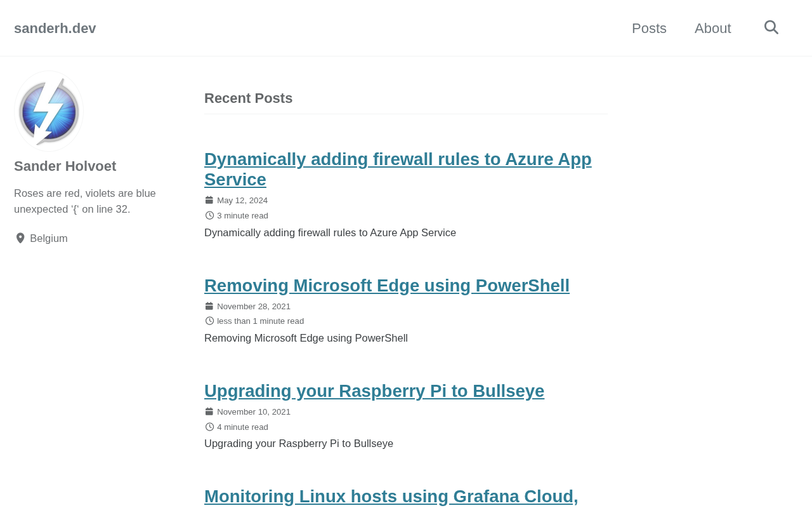Click the Belgium location pin icon
812x508 pixels.
click(20, 238)
